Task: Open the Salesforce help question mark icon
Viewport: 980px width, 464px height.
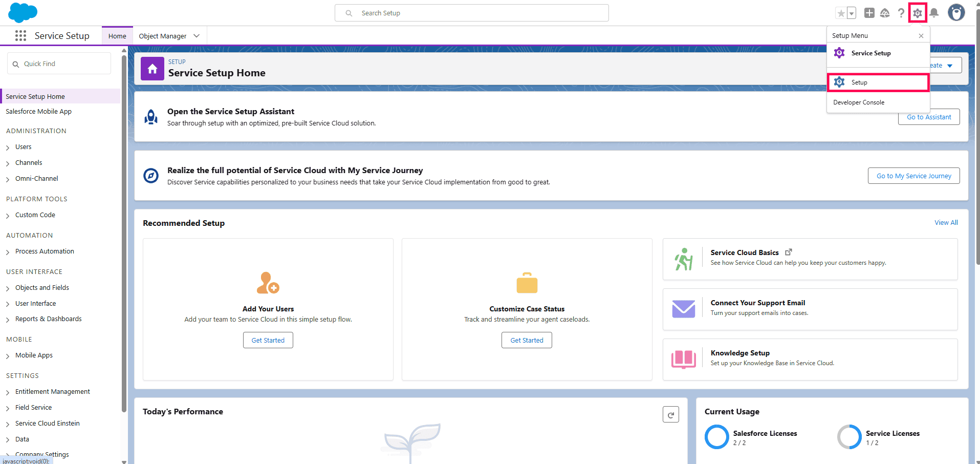Action: 902,13
